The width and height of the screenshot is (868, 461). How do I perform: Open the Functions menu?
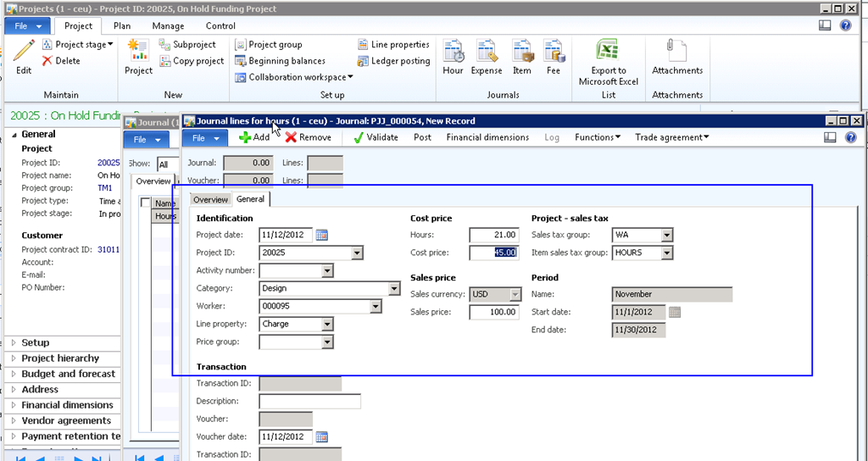[x=597, y=137]
